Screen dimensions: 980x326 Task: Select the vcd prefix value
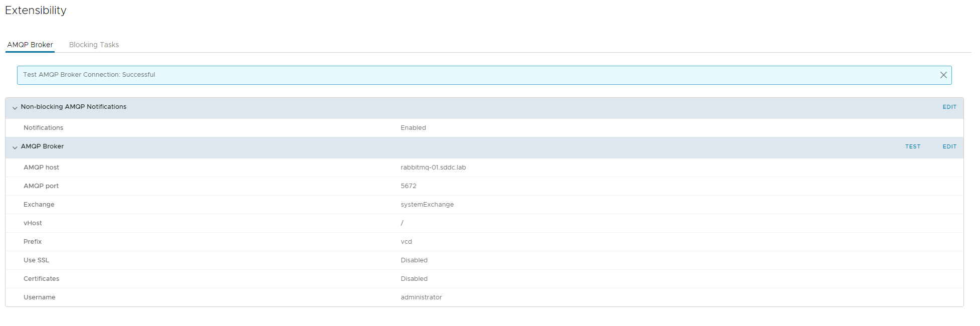[x=406, y=242]
